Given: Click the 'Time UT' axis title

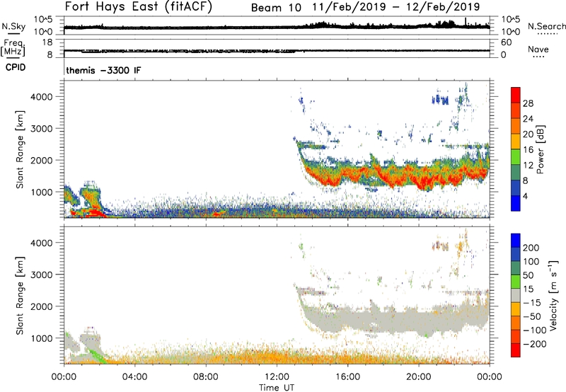Looking at the screenshot, I should point(277,387).
